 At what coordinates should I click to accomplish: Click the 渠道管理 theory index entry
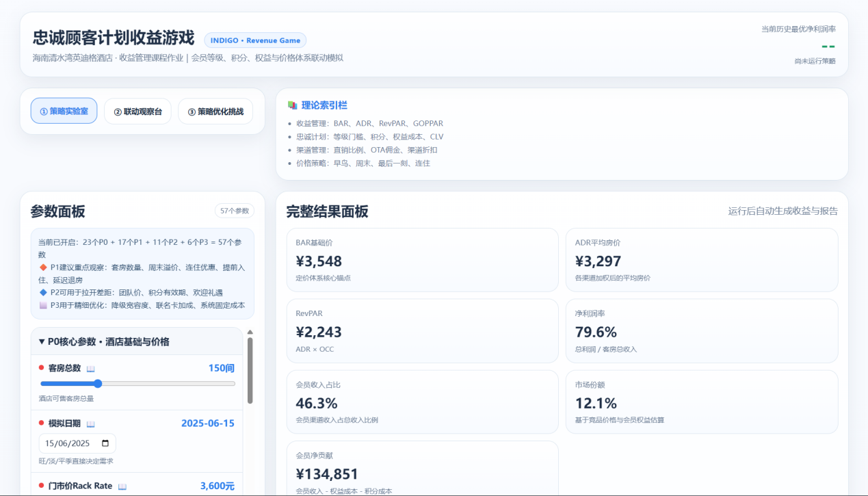pos(367,150)
